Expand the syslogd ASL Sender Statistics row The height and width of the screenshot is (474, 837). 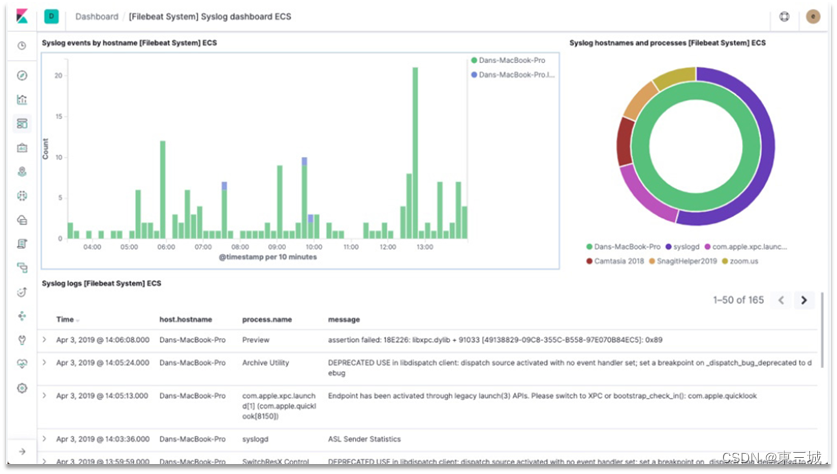(44, 439)
